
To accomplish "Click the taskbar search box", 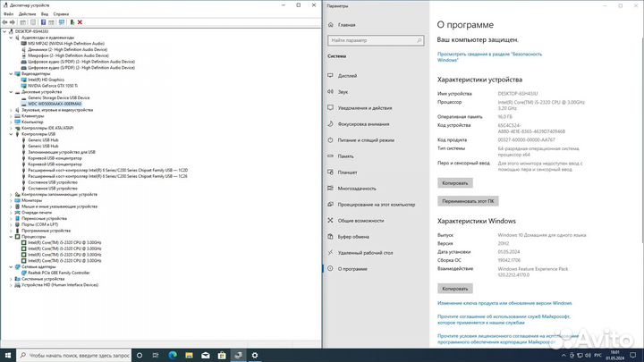I will click(74, 356).
